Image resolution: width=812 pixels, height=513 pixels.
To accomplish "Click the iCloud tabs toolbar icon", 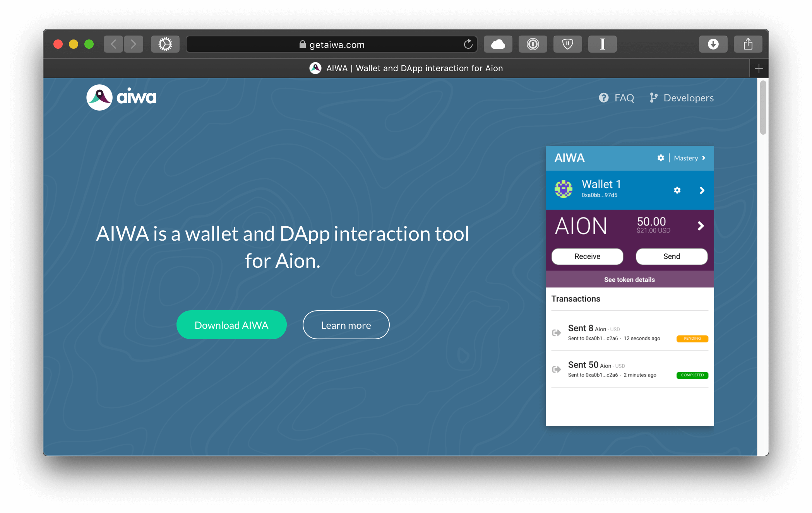I will pos(498,44).
